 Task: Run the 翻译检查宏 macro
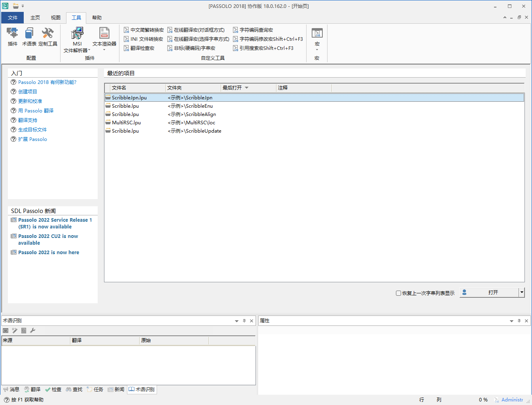coord(139,48)
